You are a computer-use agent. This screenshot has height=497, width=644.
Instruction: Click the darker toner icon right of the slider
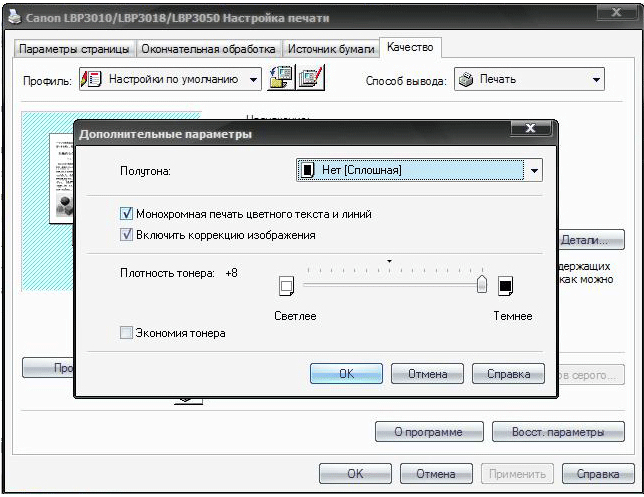(505, 286)
